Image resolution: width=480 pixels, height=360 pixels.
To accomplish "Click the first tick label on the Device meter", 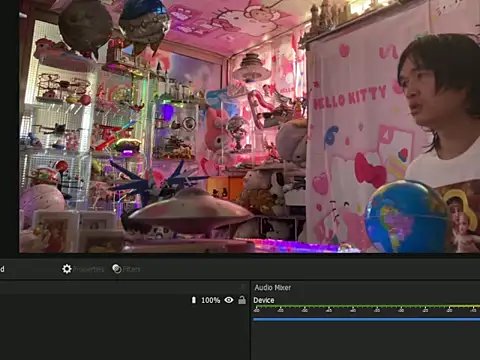I will (x=256, y=310).
